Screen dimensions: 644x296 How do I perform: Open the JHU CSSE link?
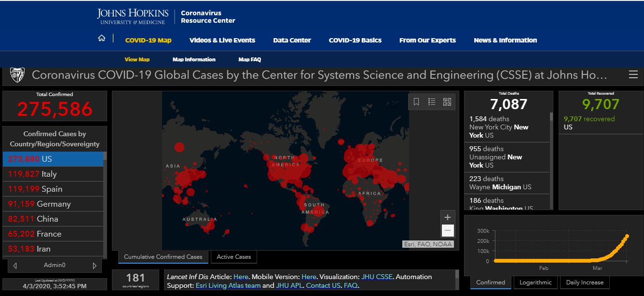point(377,277)
